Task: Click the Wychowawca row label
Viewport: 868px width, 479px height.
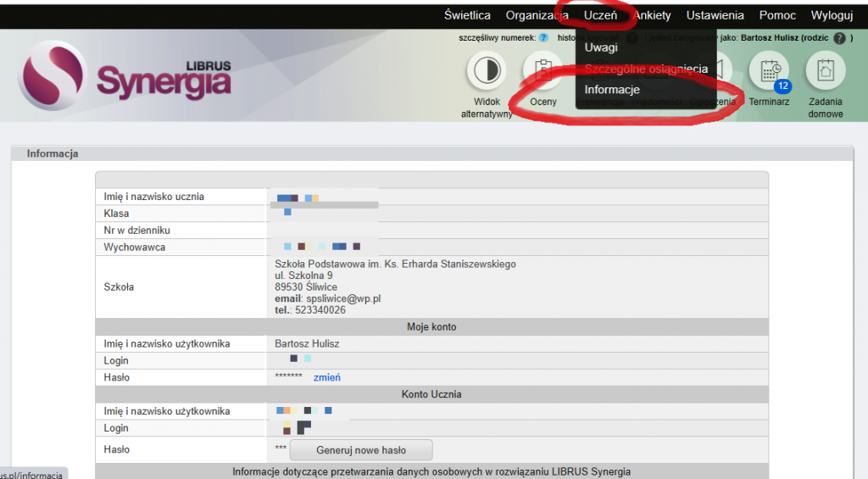Action: (x=134, y=248)
